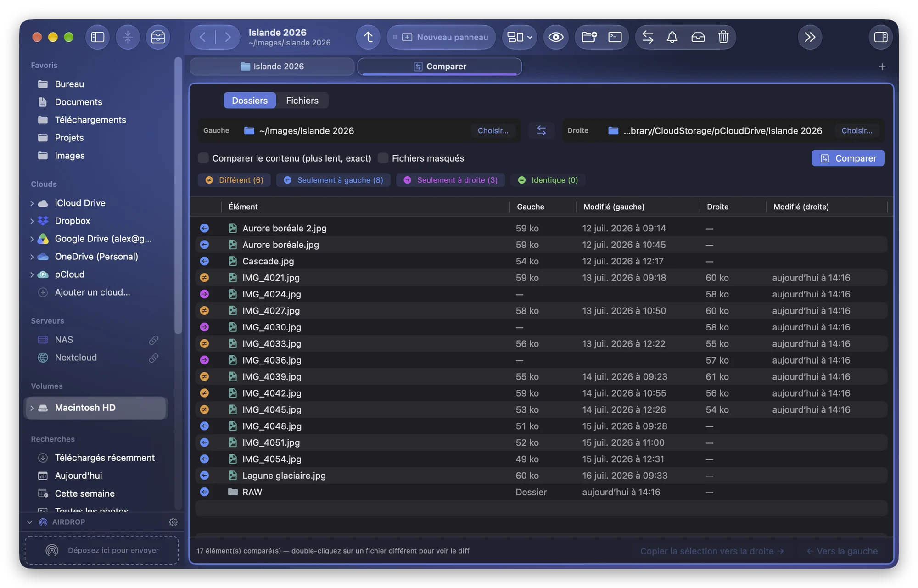
Task: Open the panel layout dropdown
Action: point(520,37)
